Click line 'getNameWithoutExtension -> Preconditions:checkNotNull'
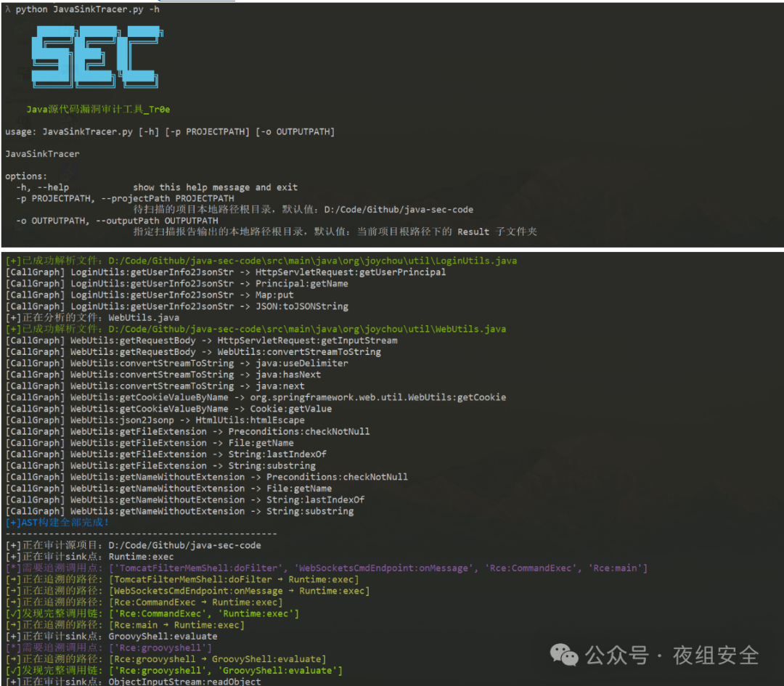 tap(206, 477)
